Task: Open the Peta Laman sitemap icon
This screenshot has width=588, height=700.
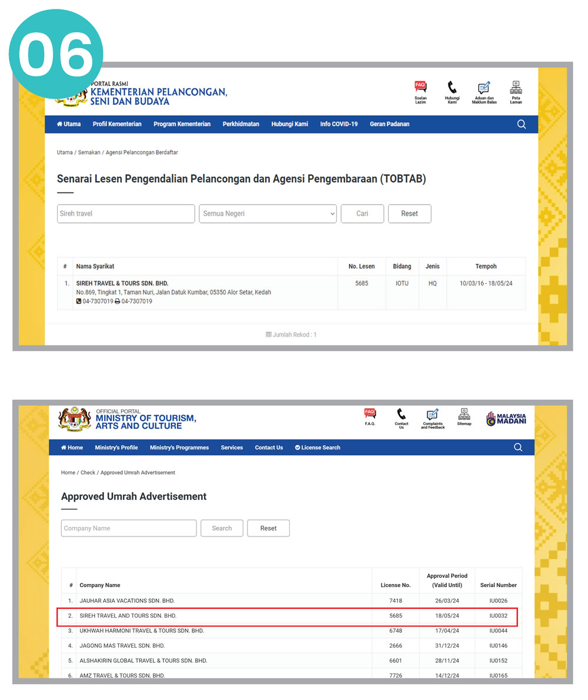Action: [x=516, y=88]
